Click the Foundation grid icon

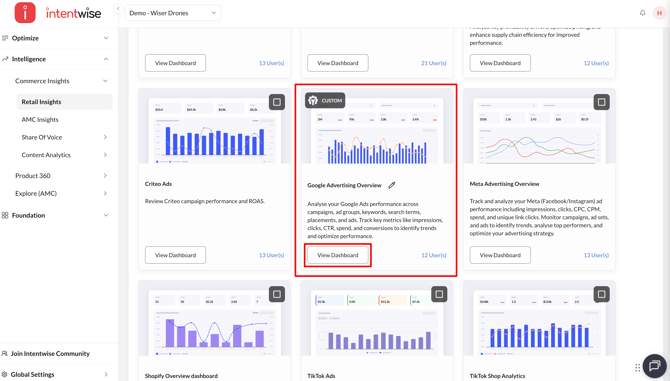click(5, 215)
